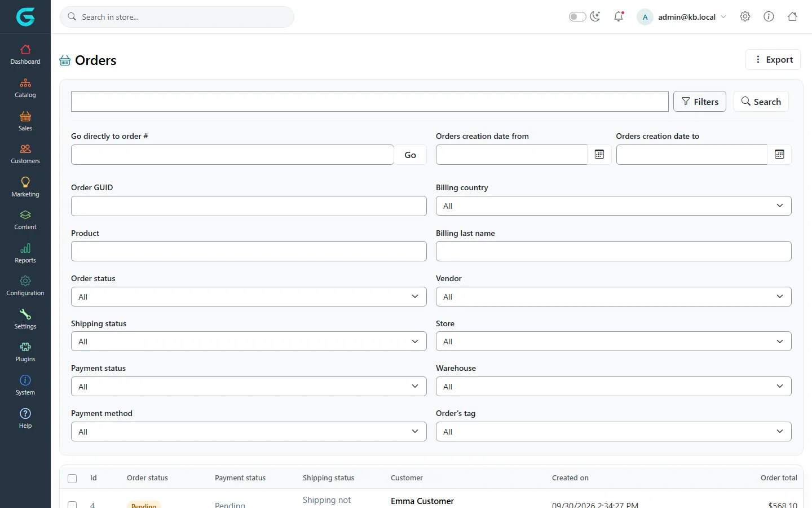Expand the Warehouse dropdown
812x508 pixels.
[614, 387]
